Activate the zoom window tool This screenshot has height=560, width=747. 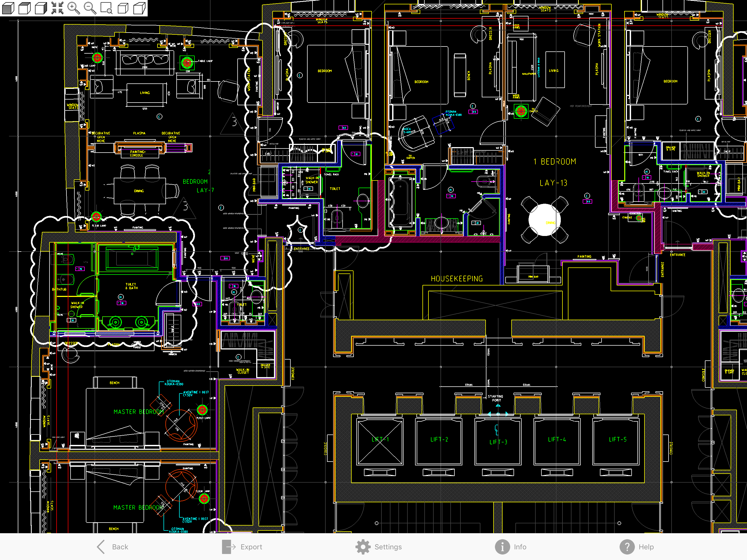(x=106, y=8)
